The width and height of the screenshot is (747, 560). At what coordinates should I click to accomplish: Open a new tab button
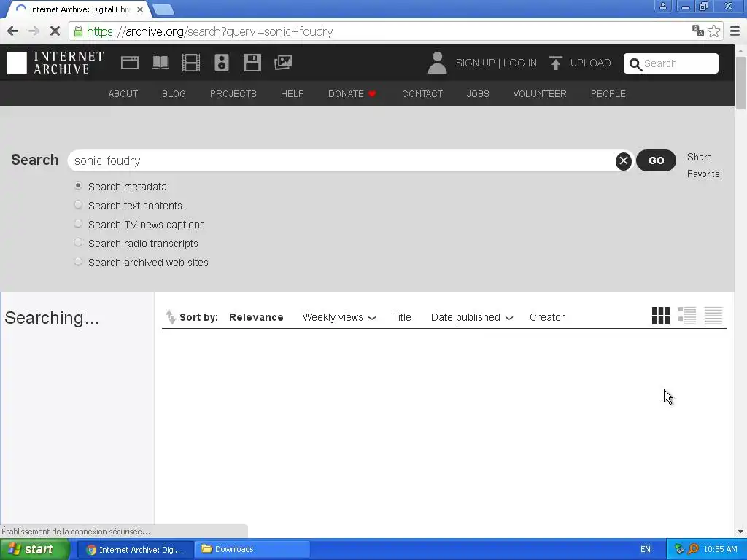tap(164, 9)
